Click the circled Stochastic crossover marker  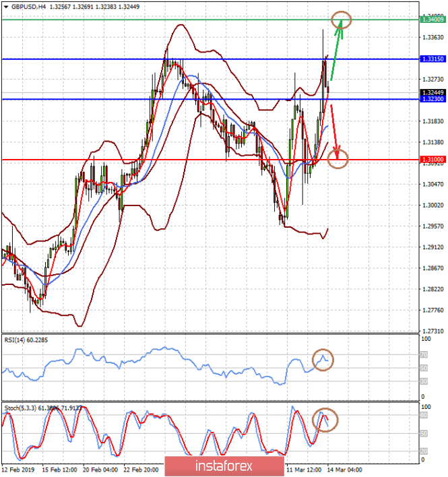[x=325, y=420]
